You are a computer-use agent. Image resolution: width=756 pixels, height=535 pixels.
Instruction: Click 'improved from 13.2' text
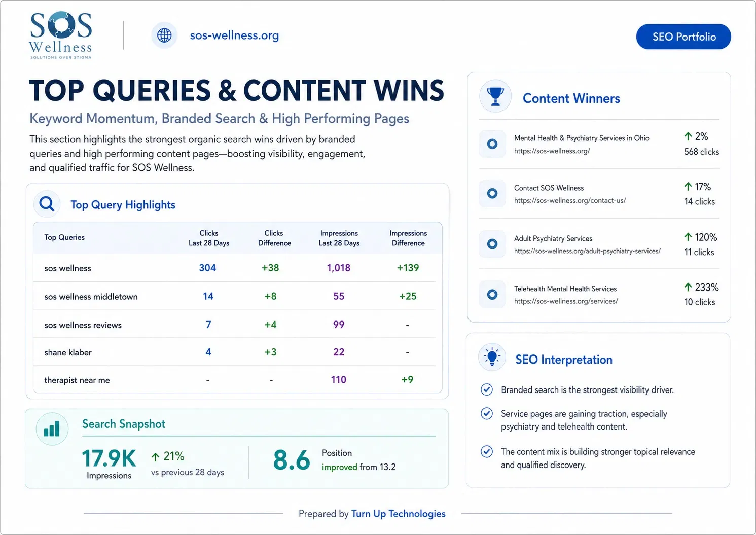[x=358, y=467]
